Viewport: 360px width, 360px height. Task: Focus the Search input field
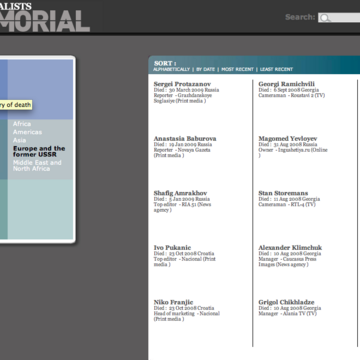(x=339, y=18)
